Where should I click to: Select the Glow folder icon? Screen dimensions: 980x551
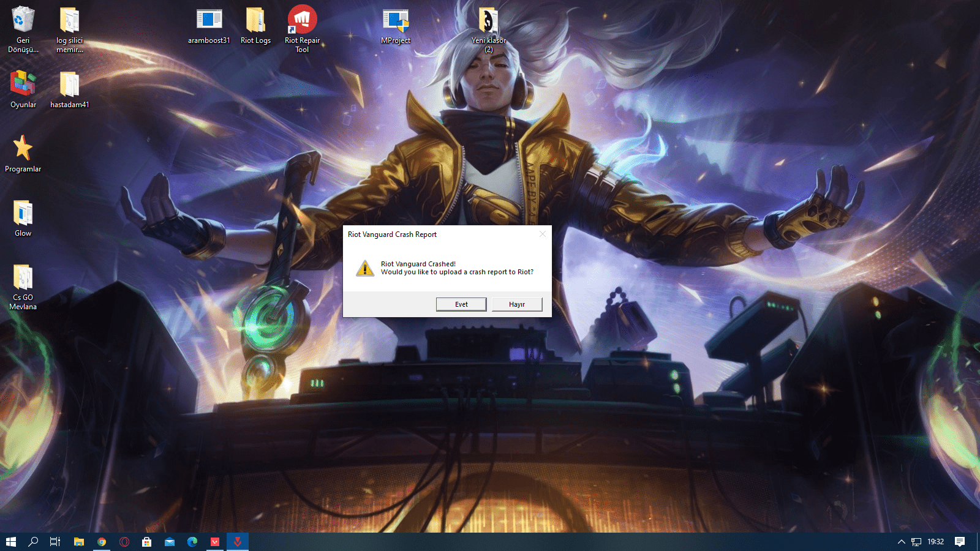[23, 219]
